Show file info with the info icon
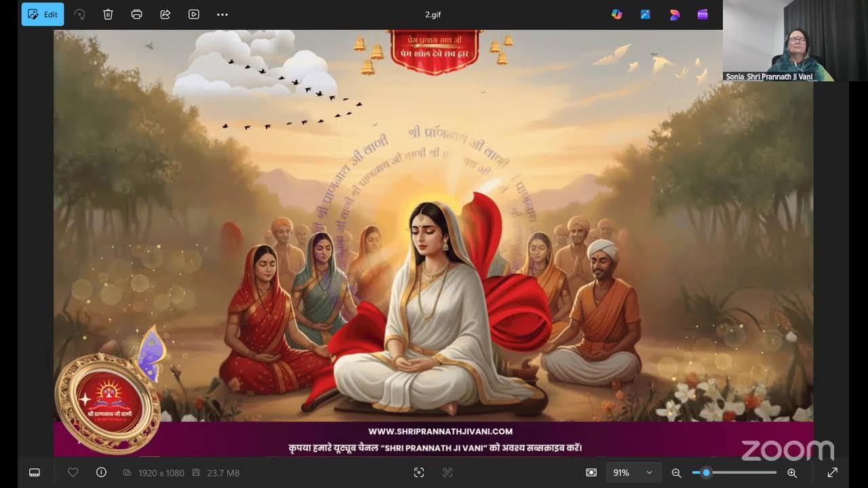 102,472
